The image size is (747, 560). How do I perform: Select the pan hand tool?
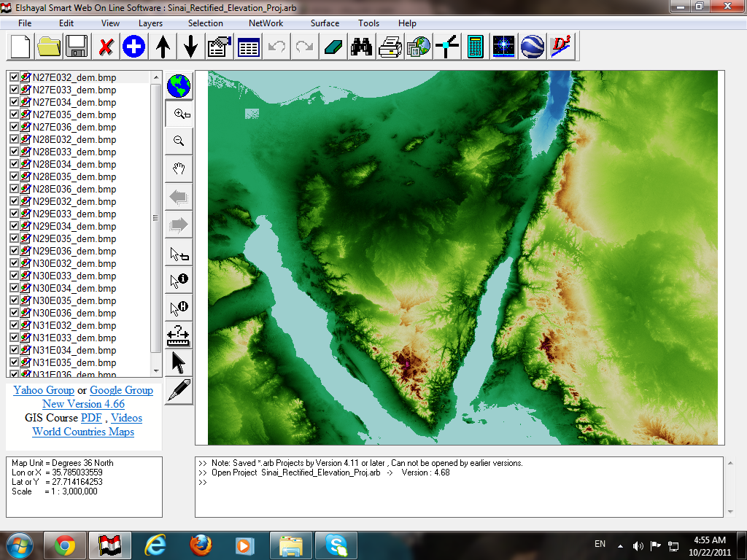pyautogui.click(x=179, y=169)
